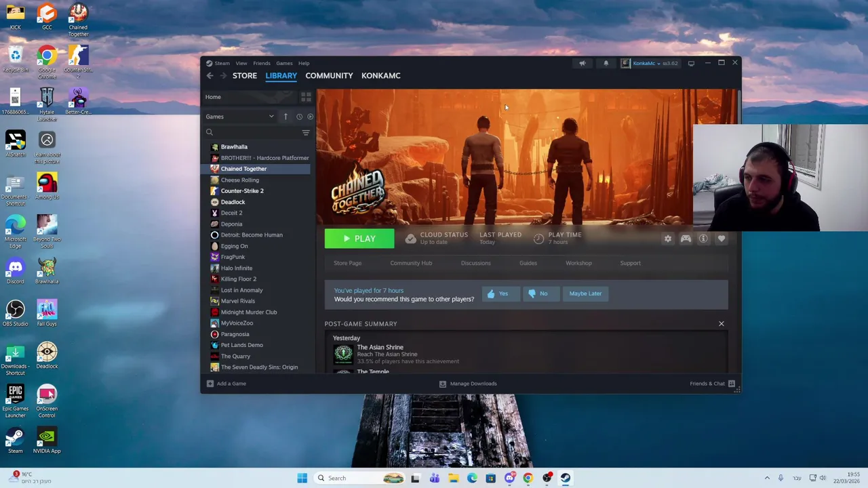Open the Steam menu

(x=222, y=63)
